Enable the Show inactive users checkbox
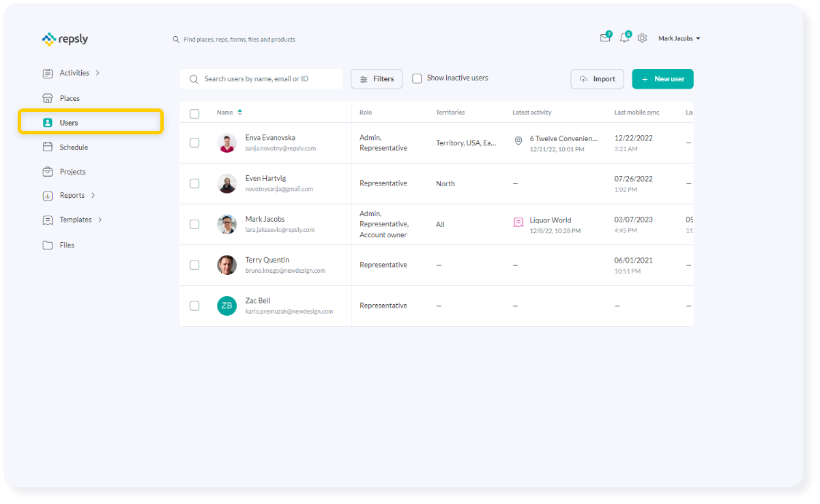Viewport: 820px width, 504px height. (x=417, y=78)
